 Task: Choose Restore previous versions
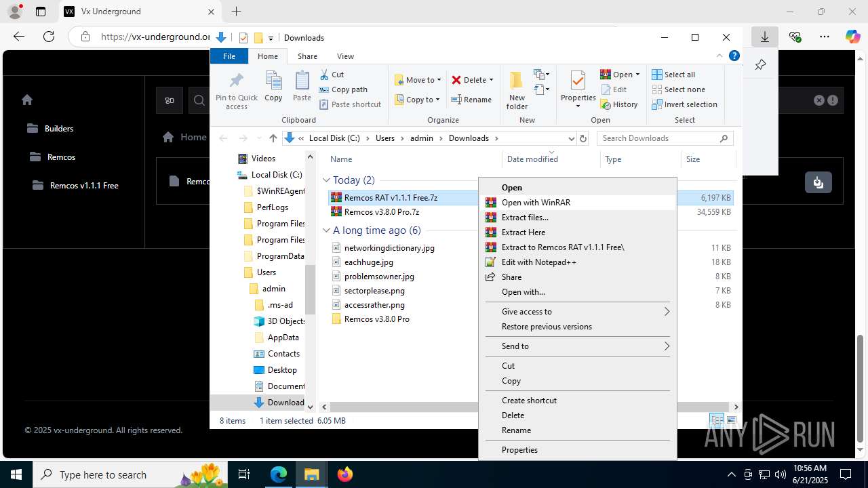[578, 327]
